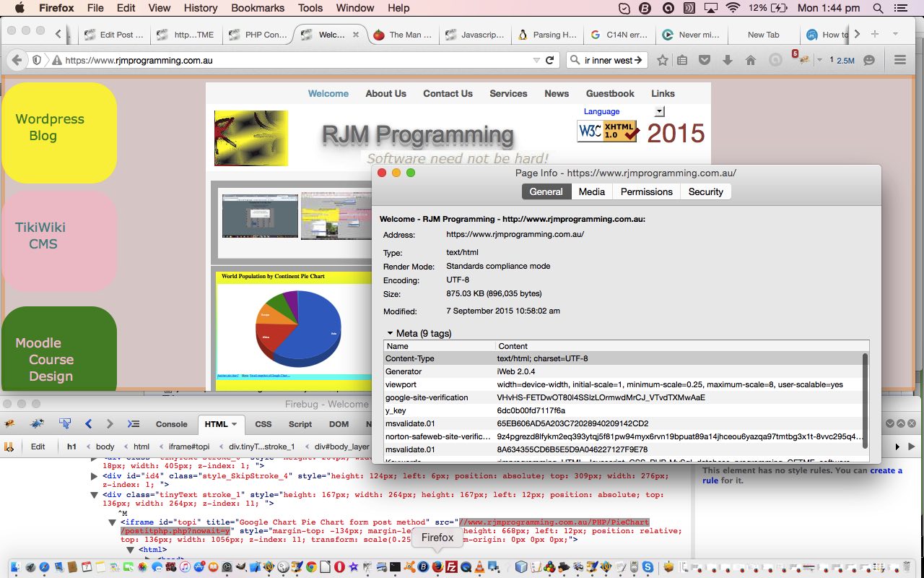Deactivate Firebug using the pause icon

tap(36, 424)
